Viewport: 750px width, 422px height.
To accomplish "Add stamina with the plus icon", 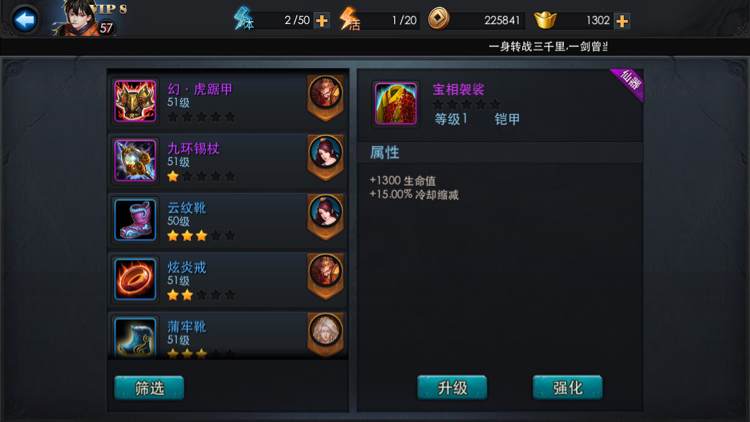I will point(322,21).
